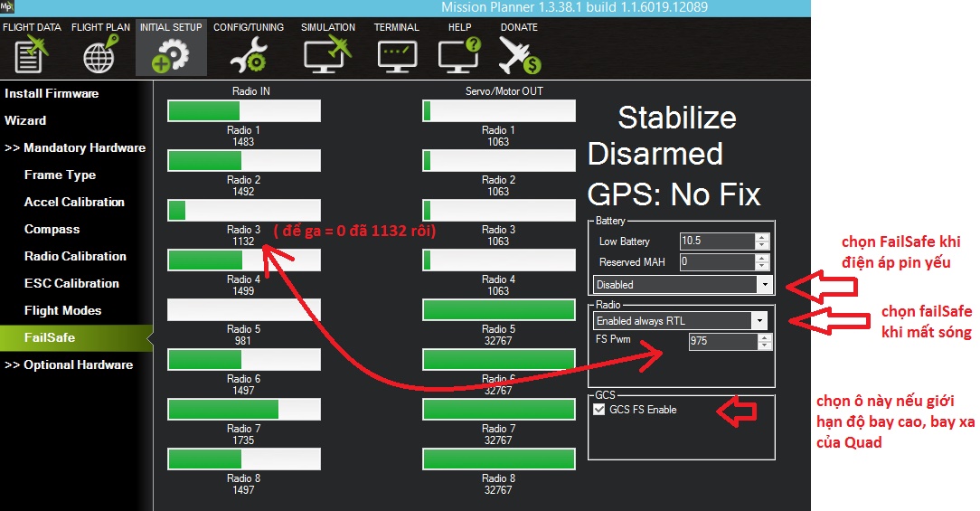Click the Radio IN Radio 2 bar
Image resolution: width=980 pixels, height=511 pixels.
point(244,160)
